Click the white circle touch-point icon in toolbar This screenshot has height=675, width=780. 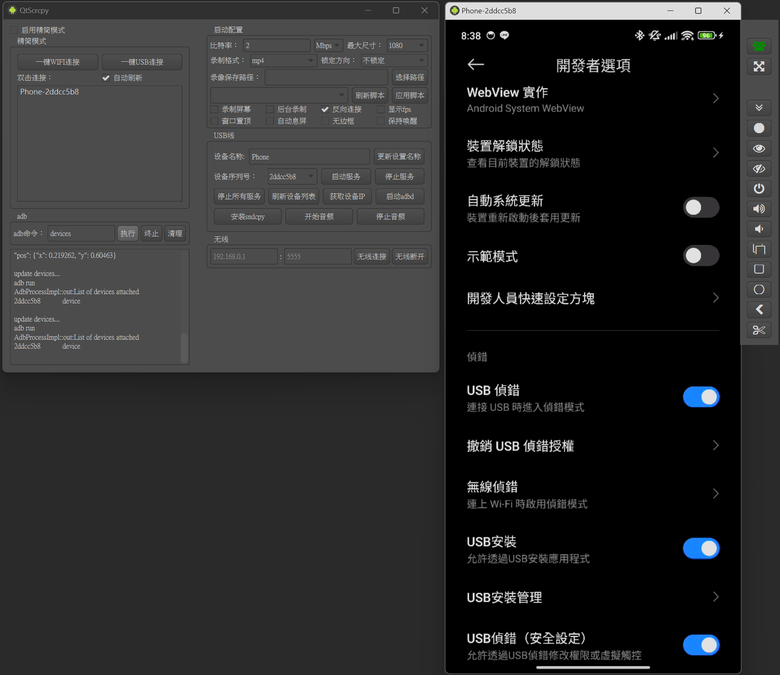pos(759,128)
